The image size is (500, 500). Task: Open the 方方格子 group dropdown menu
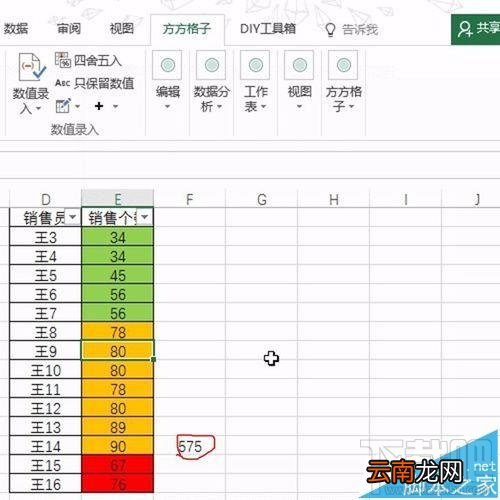coord(351,107)
